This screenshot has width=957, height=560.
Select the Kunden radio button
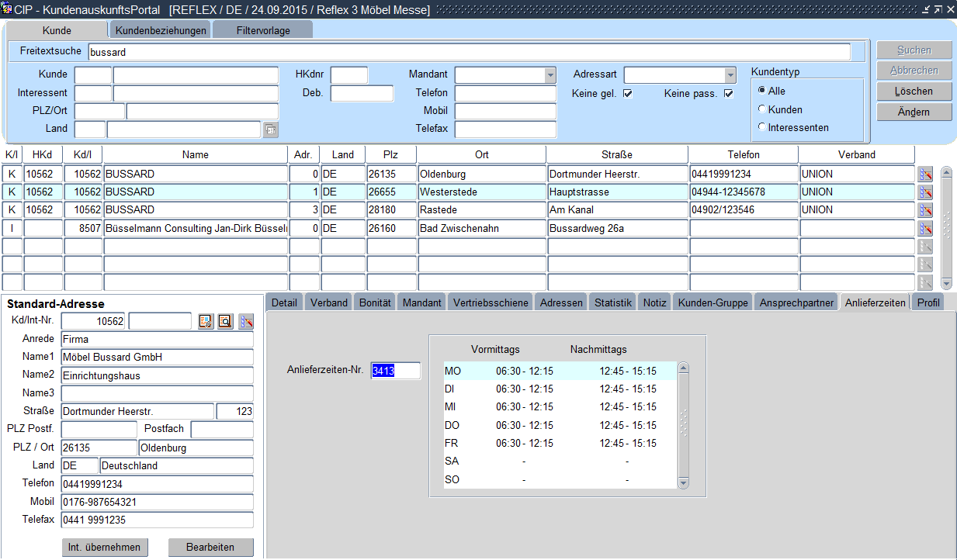point(762,109)
